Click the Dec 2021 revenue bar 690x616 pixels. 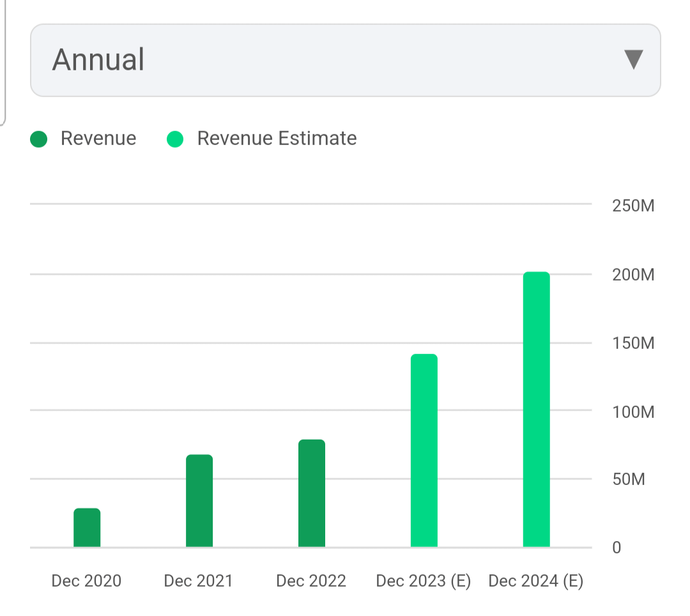click(x=199, y=500)
